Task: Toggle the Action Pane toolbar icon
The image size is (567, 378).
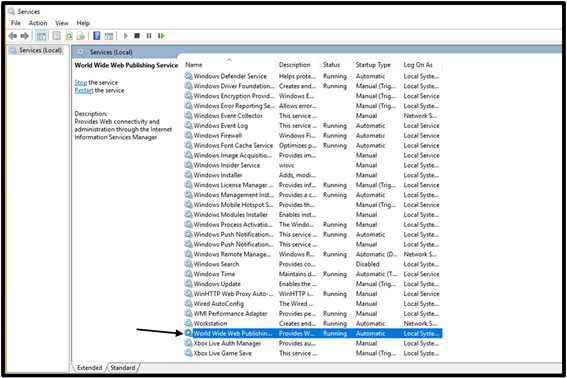Action: pyautogui.click(x=109, y=36)
